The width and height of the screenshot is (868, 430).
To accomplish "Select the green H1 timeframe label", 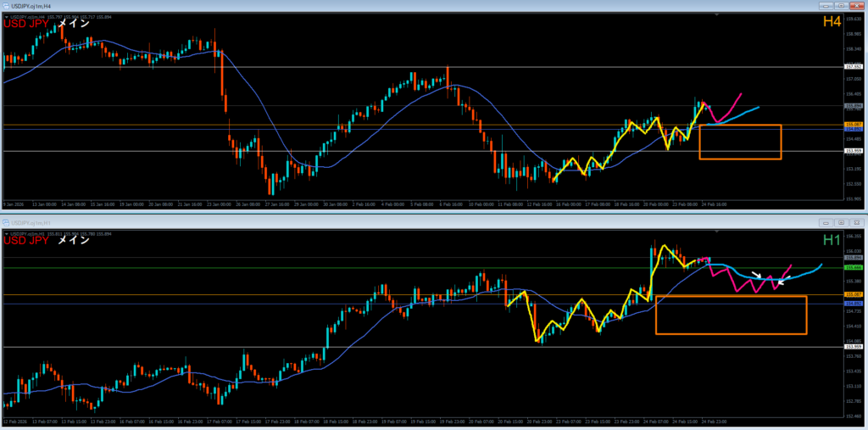I will point(832,240).
